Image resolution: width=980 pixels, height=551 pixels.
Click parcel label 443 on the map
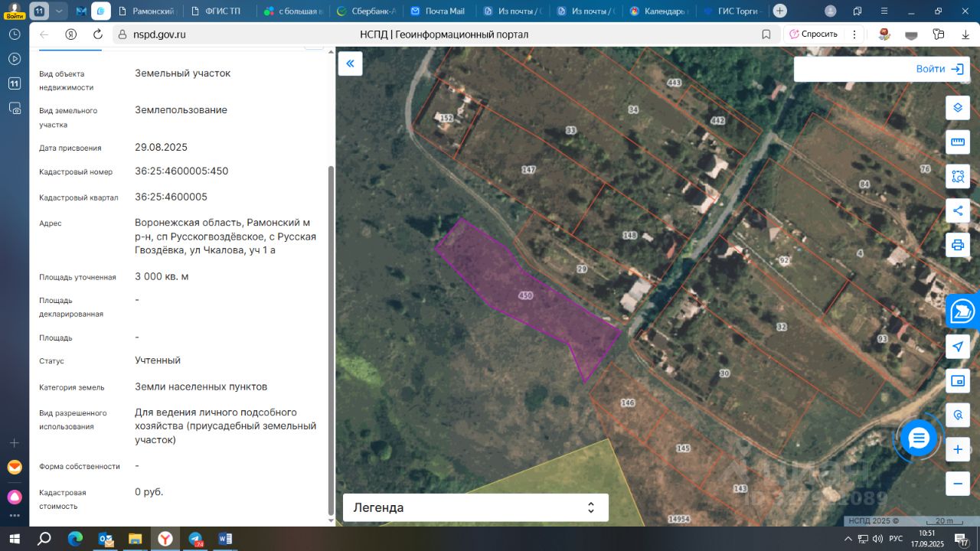[675, 83]
